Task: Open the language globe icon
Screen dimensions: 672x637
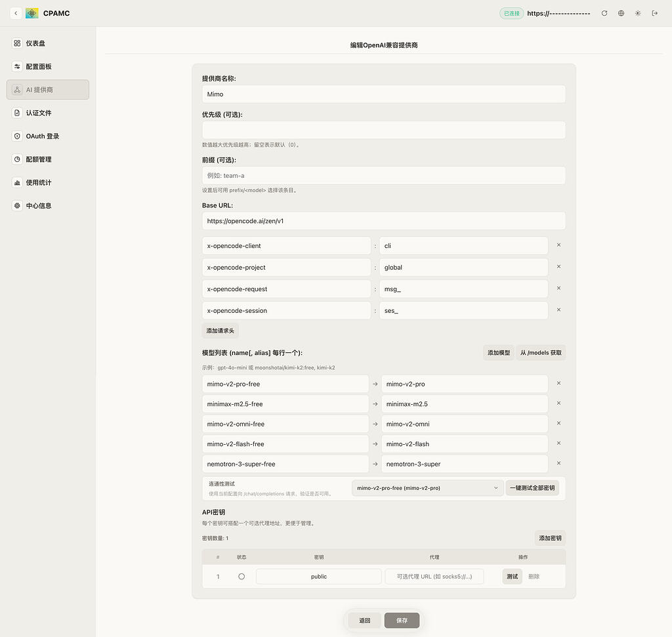Action: coord(621,13)
